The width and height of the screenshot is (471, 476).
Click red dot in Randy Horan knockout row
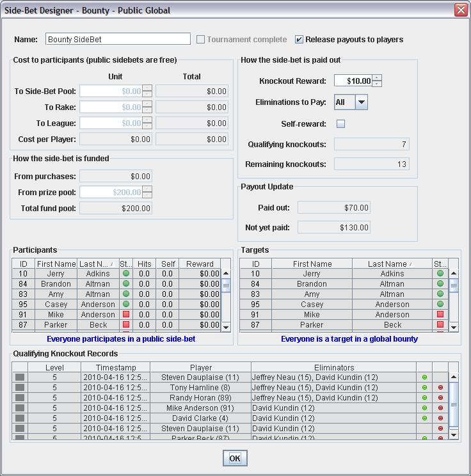(x=440, y=398)
